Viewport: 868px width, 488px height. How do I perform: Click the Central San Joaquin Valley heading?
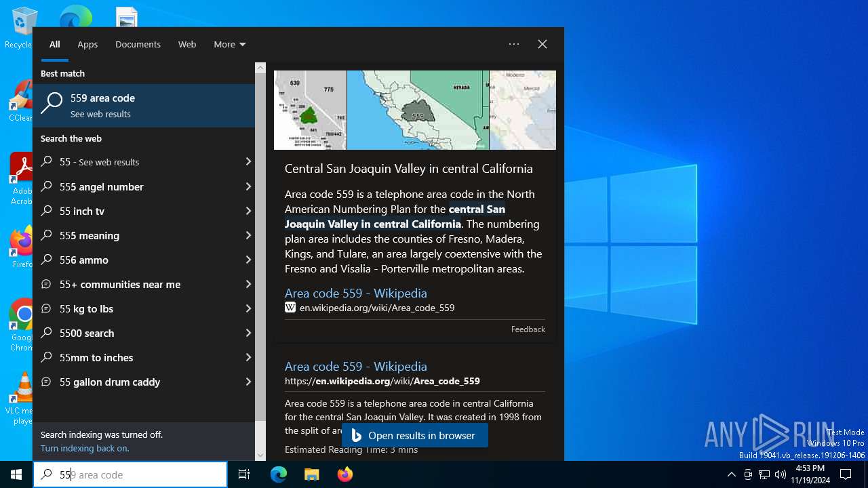[409, 168]
